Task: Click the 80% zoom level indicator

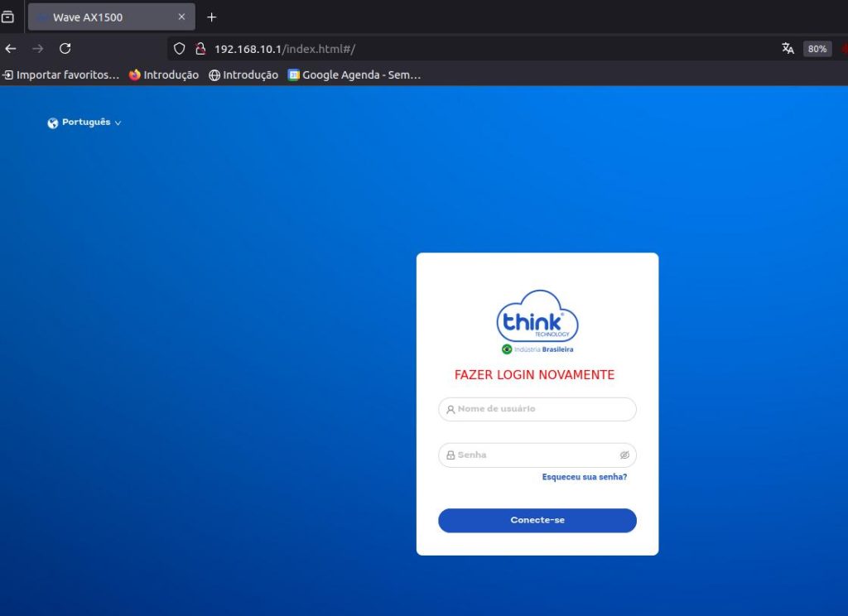Action: [817, 49]
